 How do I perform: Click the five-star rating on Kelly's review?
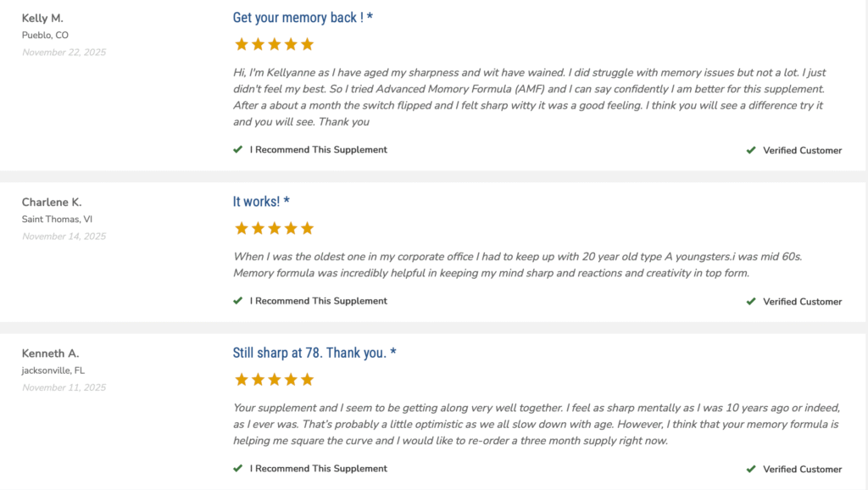(274, 44)
